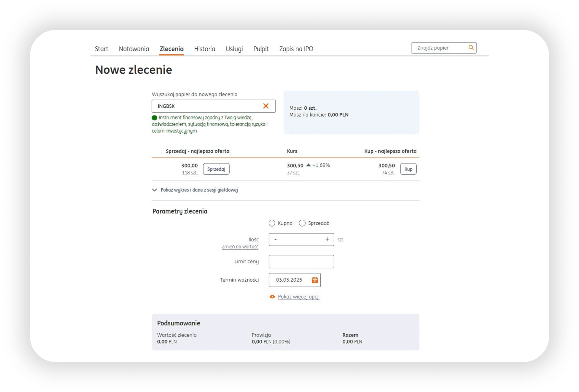
Task: Click the eye icon for more options
Action: [x=272, y=297]
